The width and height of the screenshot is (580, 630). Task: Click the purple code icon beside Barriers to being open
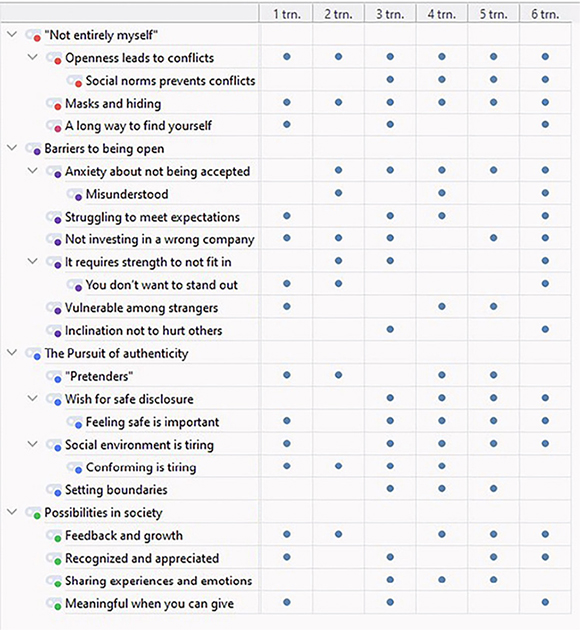coord(33,149)
